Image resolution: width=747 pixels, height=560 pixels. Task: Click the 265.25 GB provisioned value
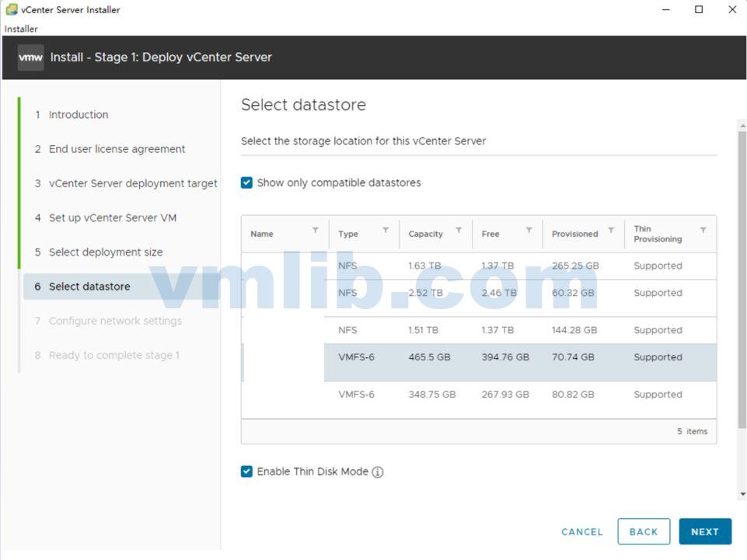(575, 266)
